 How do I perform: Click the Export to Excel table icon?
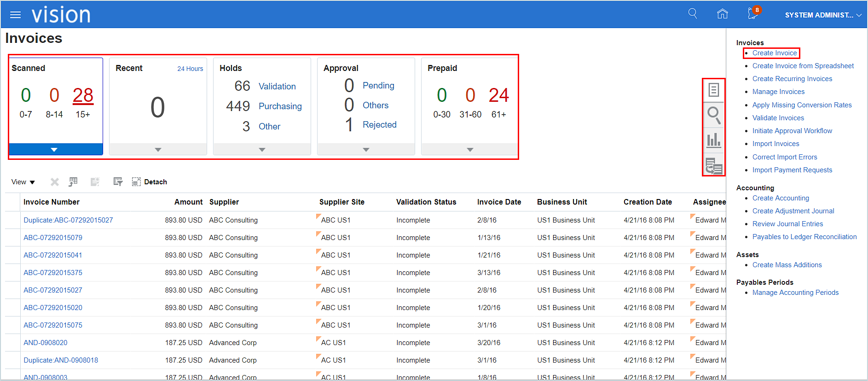point(73,182)
